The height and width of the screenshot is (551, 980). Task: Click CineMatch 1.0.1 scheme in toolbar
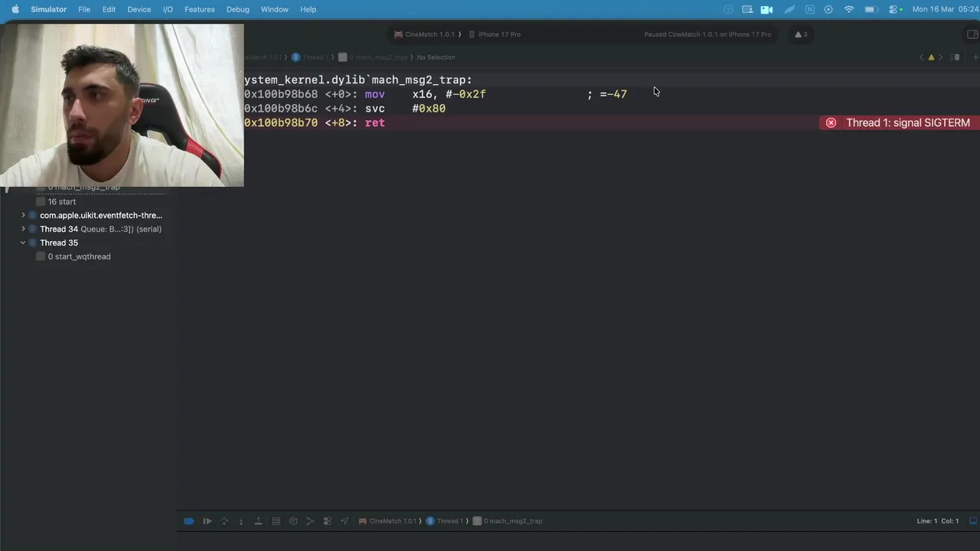click(424, 34)
